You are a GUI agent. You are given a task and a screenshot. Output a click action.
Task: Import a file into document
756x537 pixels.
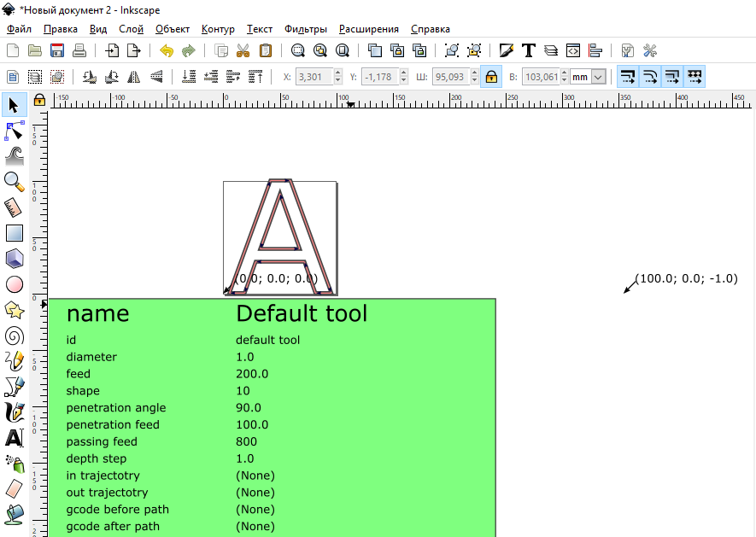point(112,50)
